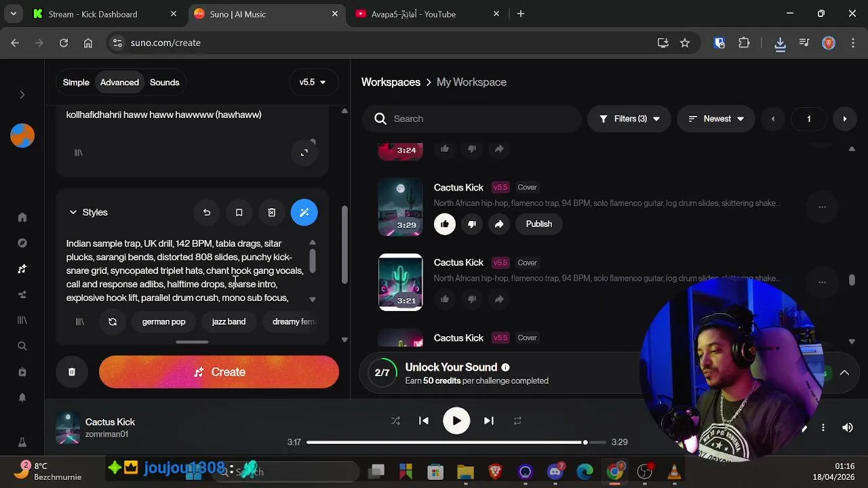
Task: Share the Cactus Kick 3:29 track
Action: pos(499,224)
